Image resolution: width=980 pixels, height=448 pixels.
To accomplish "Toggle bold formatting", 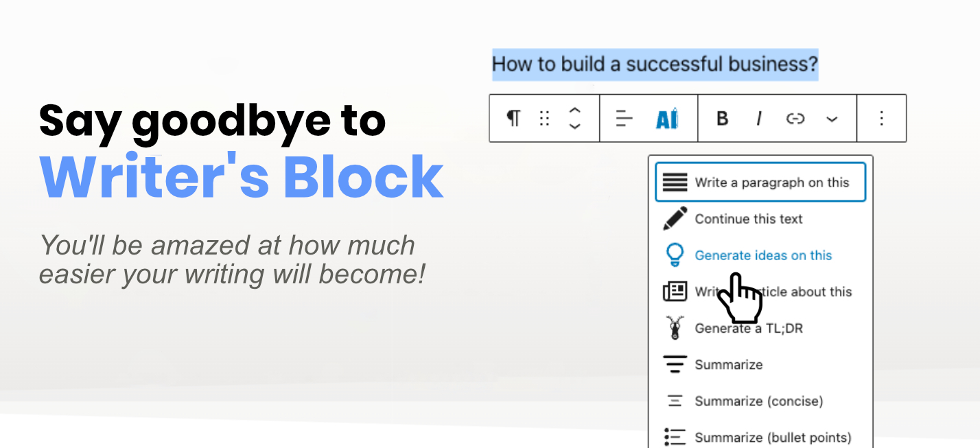I will coord(722,119).
